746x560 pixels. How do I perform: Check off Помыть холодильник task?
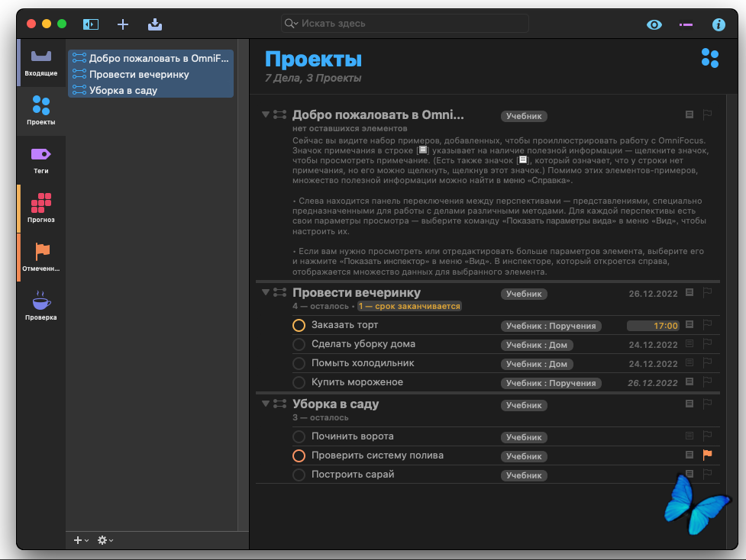tap(299, 363)
